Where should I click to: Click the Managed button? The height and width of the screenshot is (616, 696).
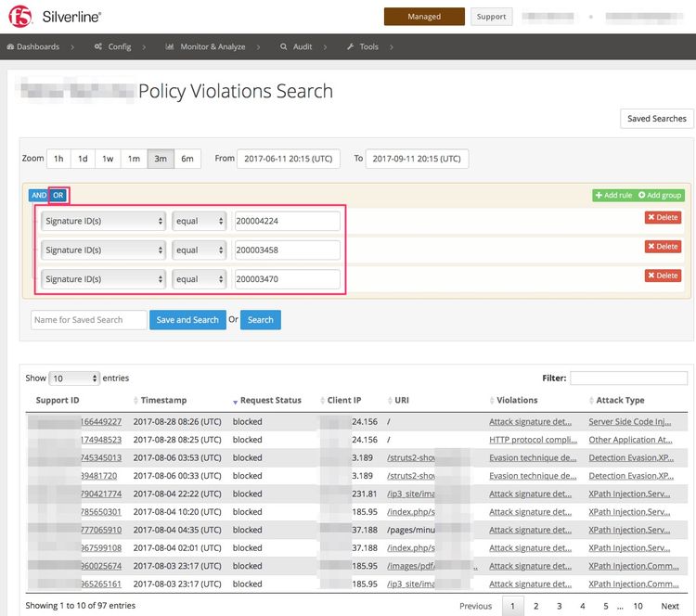pyautogui.click(x=424, y=17)
